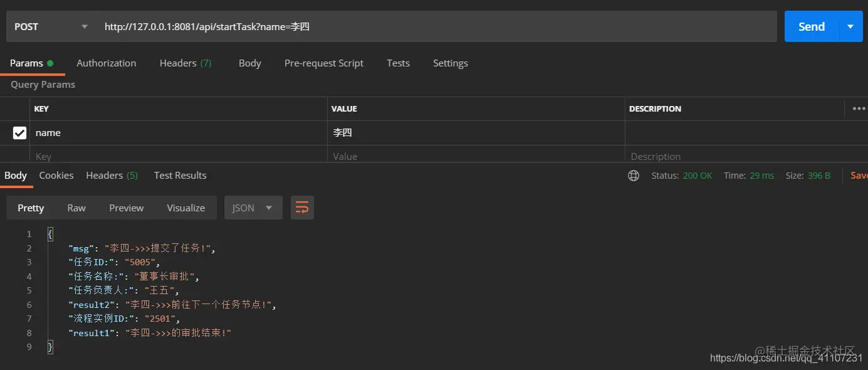Click the network globe icon

[x=634, y=176]
